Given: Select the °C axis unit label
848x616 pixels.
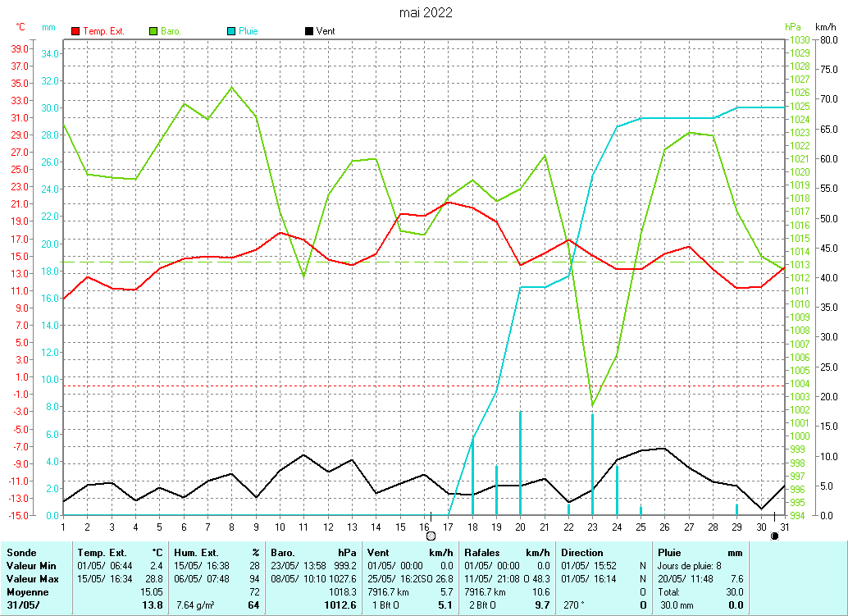Looking at the screenshot, I should click(21, 27).
